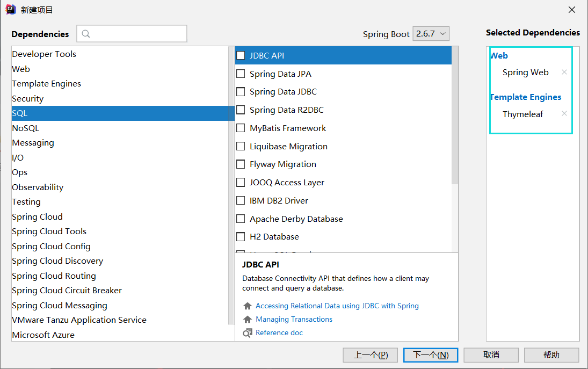Remove Spring Web with its X icon

click(564, 72)
